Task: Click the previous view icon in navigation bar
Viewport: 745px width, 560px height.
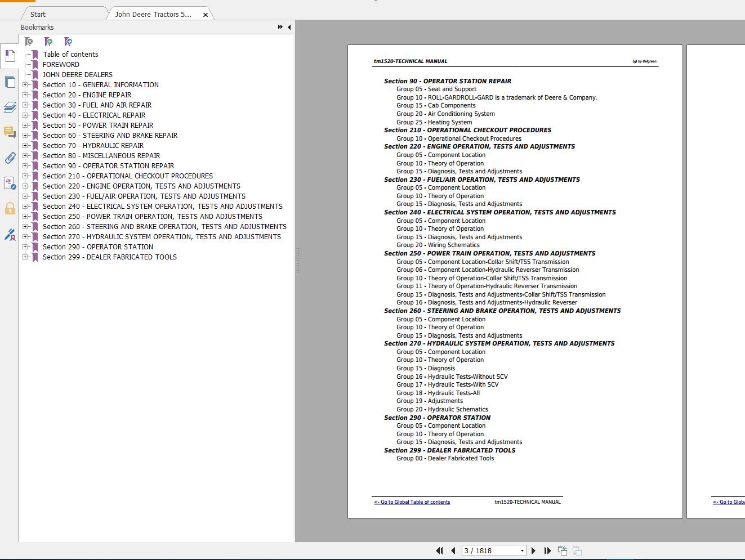Action: [x=562, y=551]
